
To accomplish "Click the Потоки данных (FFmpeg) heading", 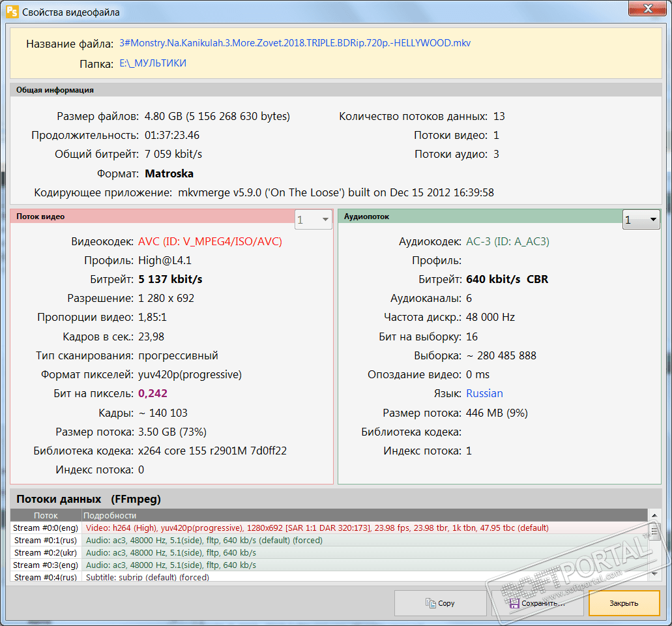I will (89, 499).
